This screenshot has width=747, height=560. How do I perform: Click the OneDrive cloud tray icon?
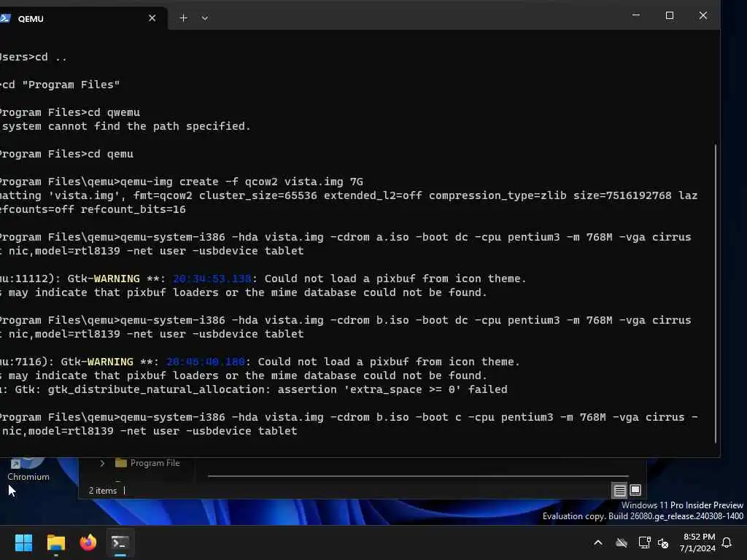pos(622,542)
